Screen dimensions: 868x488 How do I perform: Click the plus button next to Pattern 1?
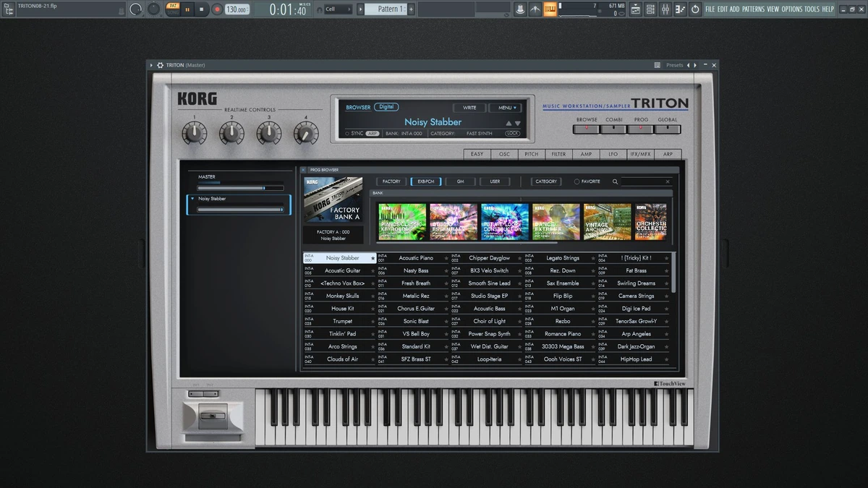point(412,9)
